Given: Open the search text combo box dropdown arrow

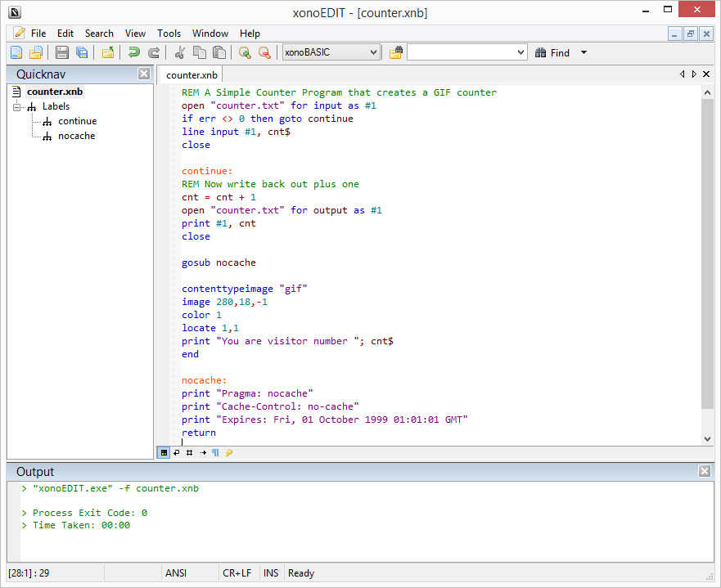Looking at the screenshot, I should pos(520,52).
